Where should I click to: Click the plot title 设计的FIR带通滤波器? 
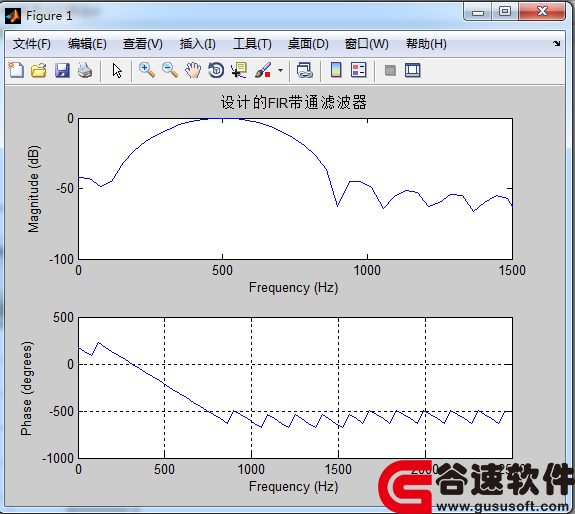293,102
